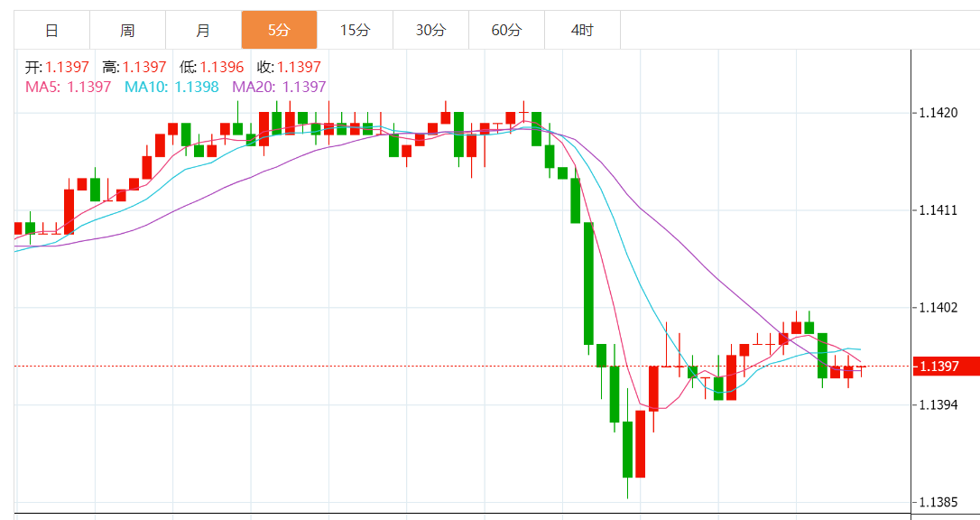This screenshot has height=520, width=980.
Task: Click the highlighted 5分 tab
Action: click(279, 30)
